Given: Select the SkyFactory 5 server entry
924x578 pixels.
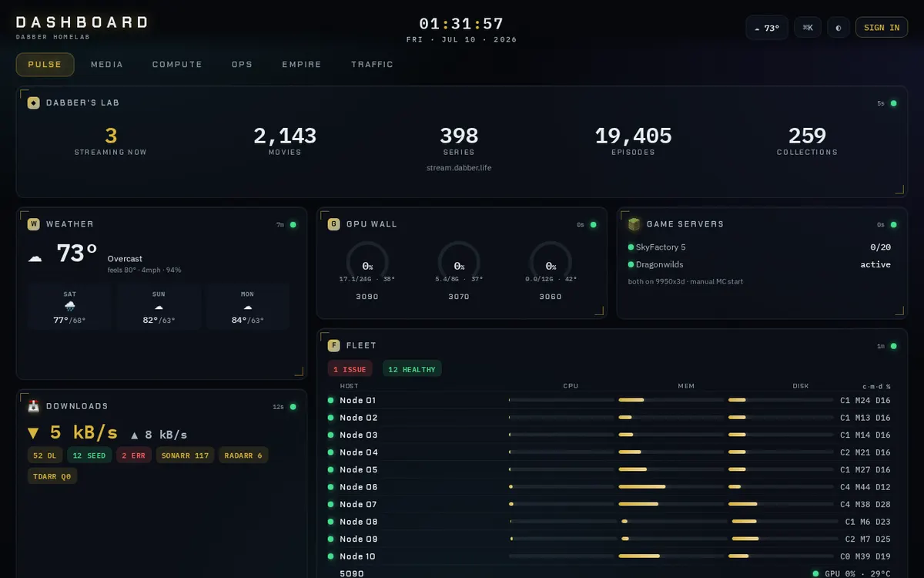Looking at the screenshot, I should coord(759,247).
